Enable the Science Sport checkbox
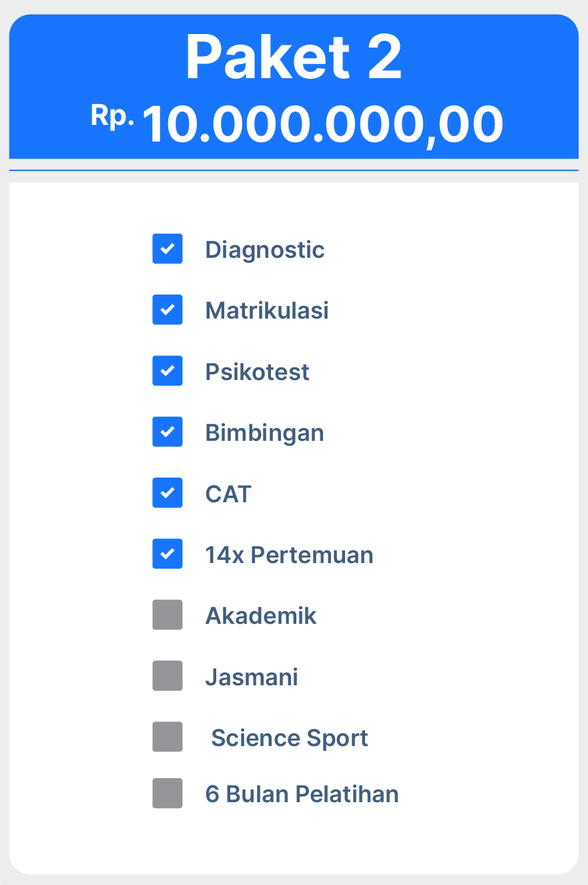 click(168, 737)
